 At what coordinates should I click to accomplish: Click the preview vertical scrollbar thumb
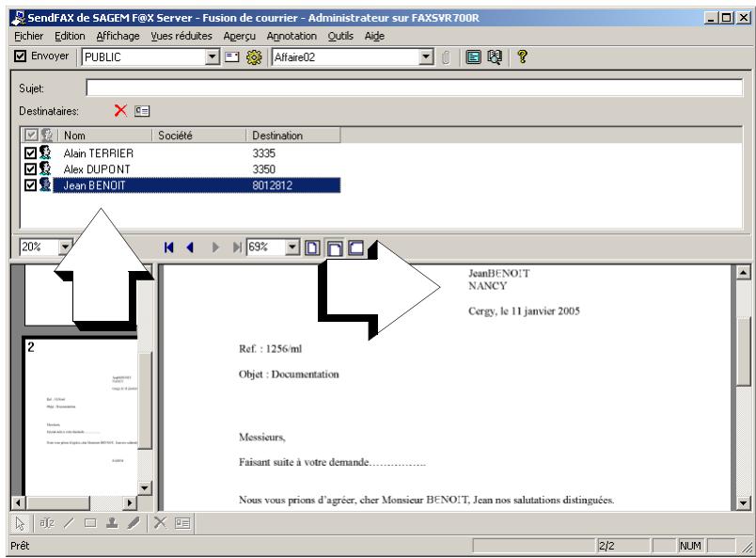744,351
